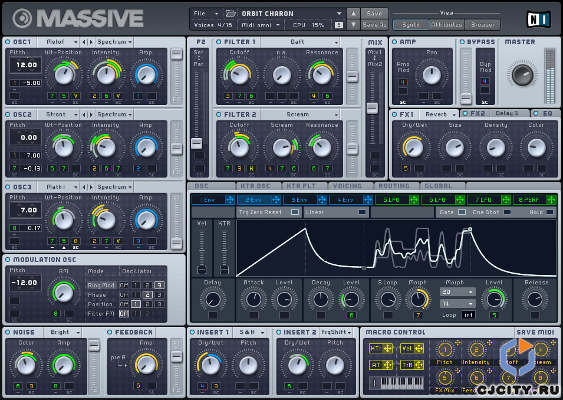This screenshot has width=563, height=400.
Task: Grab the 3Env modulation drag handle
Action: point(322,200)
